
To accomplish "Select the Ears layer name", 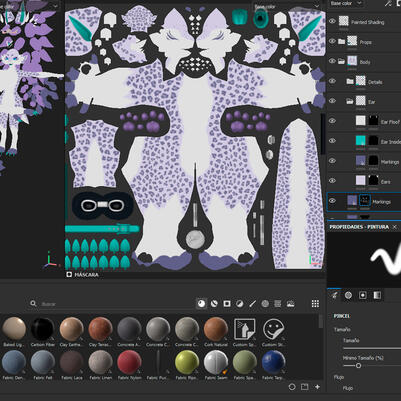I will pyautogui.click(x=386, y=182).
